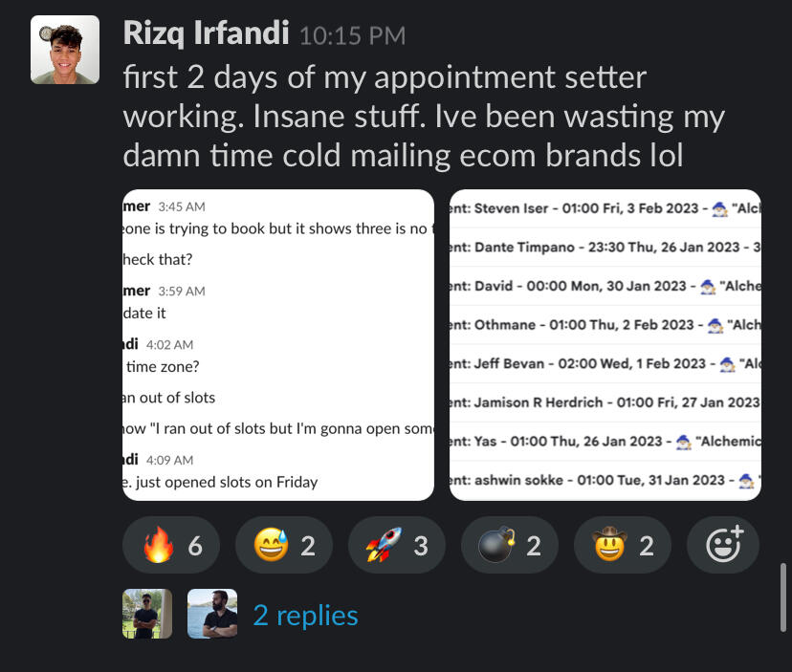
Task: Click the message text about appointment setter
Action: (423, 117)
